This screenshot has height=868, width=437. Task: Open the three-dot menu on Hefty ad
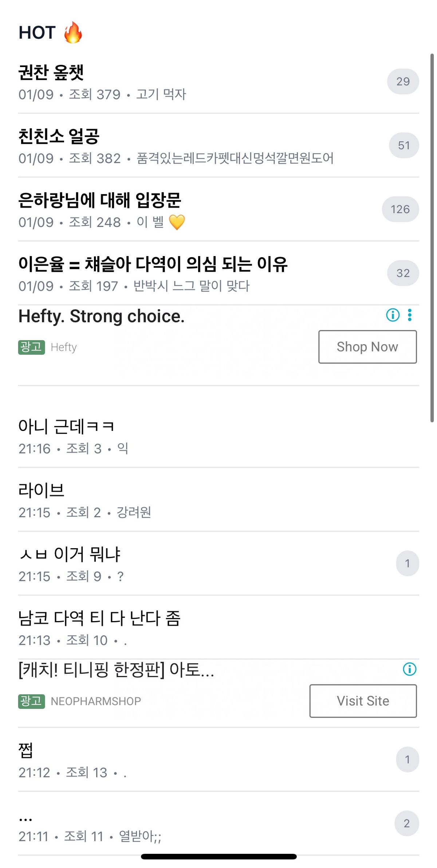[x=410, y=315]
